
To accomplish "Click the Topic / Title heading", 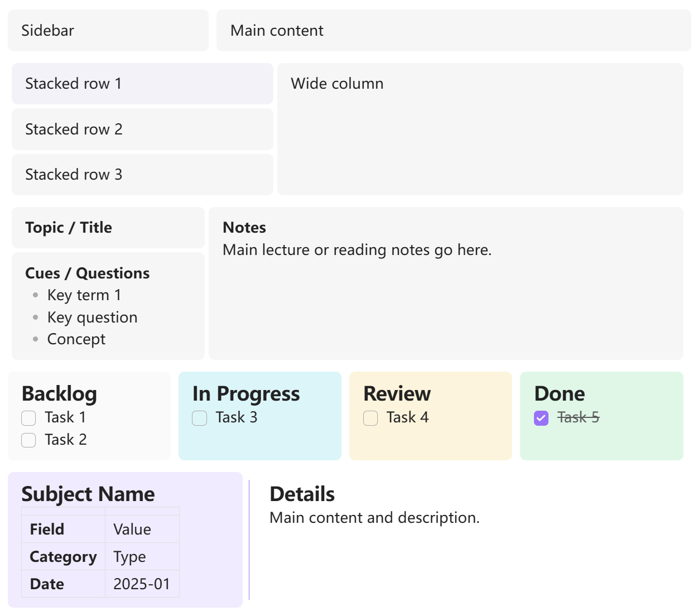I will tap(69, 228).
